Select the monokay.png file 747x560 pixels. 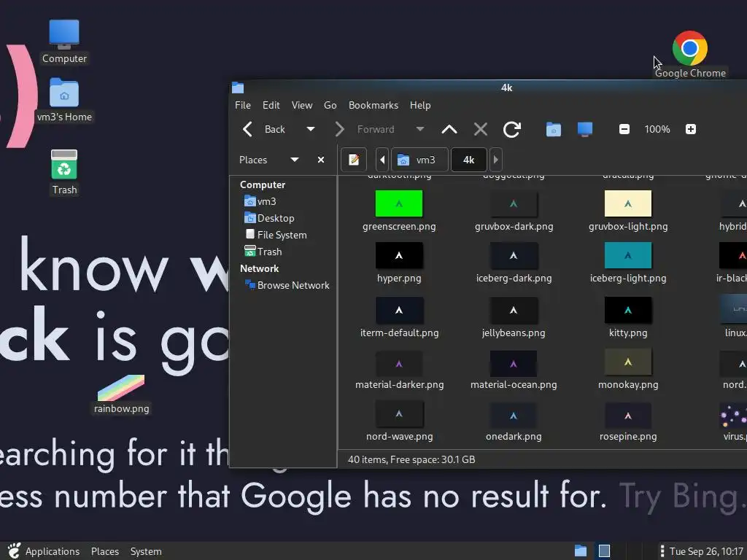(x=628, y=370)
